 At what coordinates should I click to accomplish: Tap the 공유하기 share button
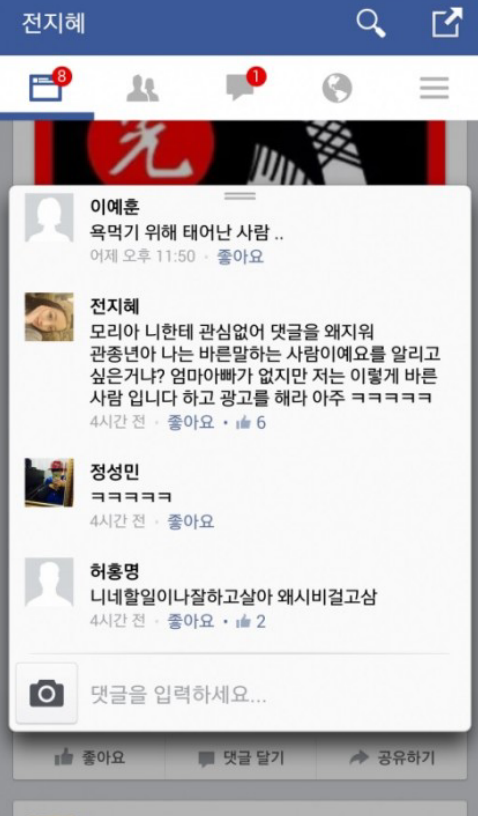tap(392, 758)
